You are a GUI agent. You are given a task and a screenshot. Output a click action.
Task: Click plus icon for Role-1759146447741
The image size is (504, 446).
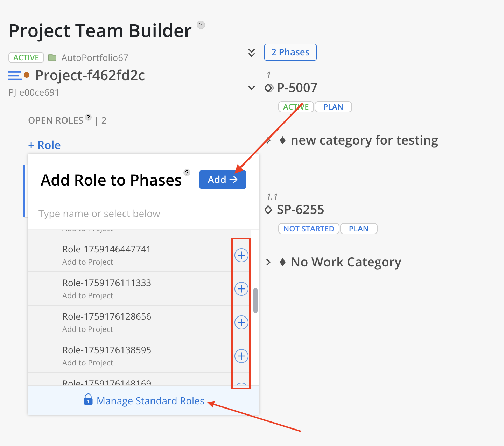pyautogui.click(x=241, y=255)
